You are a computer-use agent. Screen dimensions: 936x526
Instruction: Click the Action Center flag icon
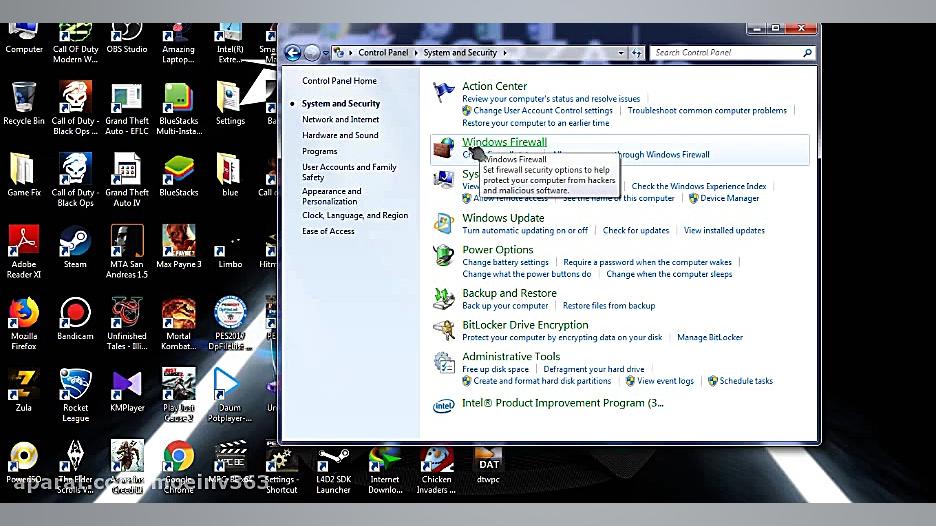pyautogui.click(x=444, y=92)
